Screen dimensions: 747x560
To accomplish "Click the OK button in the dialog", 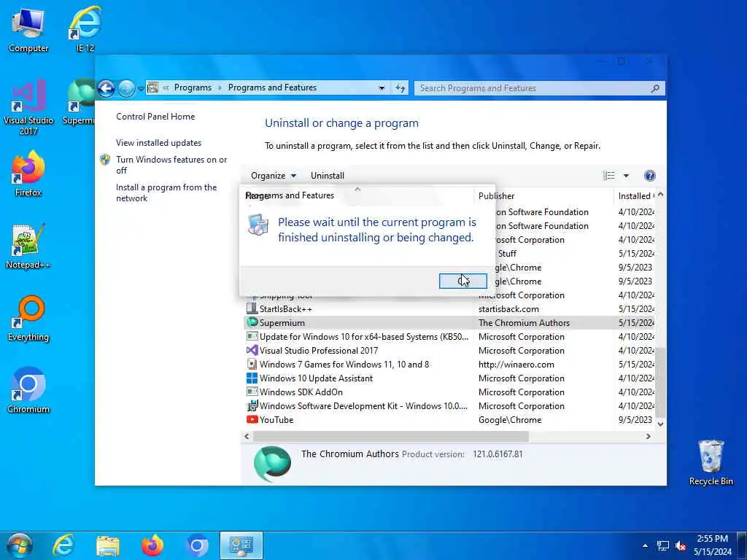I will (x=463, y=281).
